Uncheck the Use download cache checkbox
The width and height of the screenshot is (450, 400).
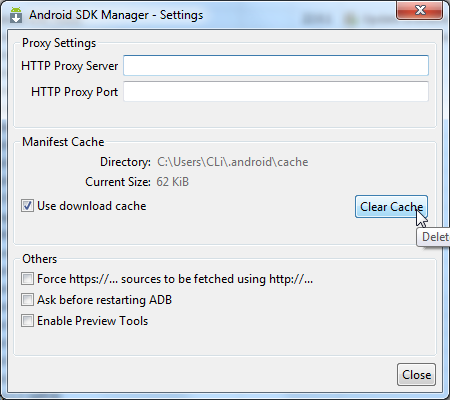(27, 206)
